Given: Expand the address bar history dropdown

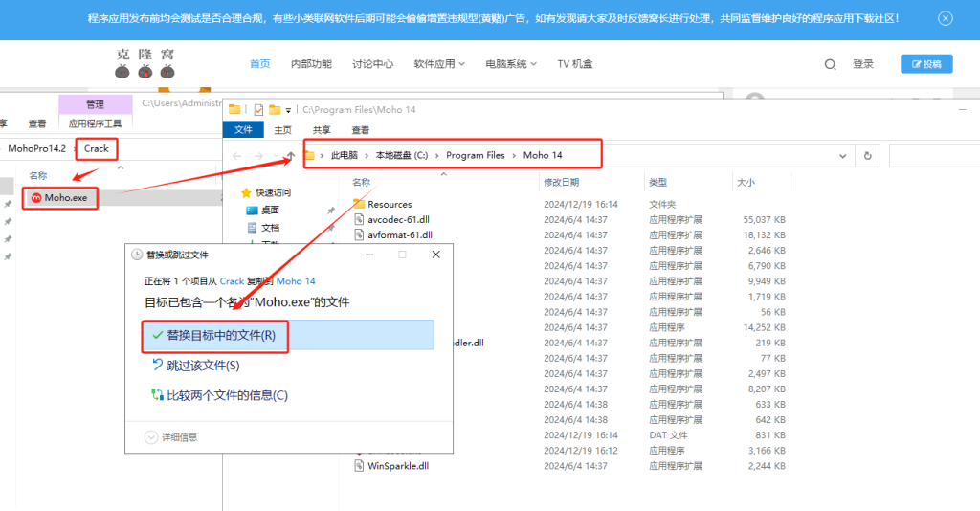Looking at the screenshot, I should (x=842, y=156).
